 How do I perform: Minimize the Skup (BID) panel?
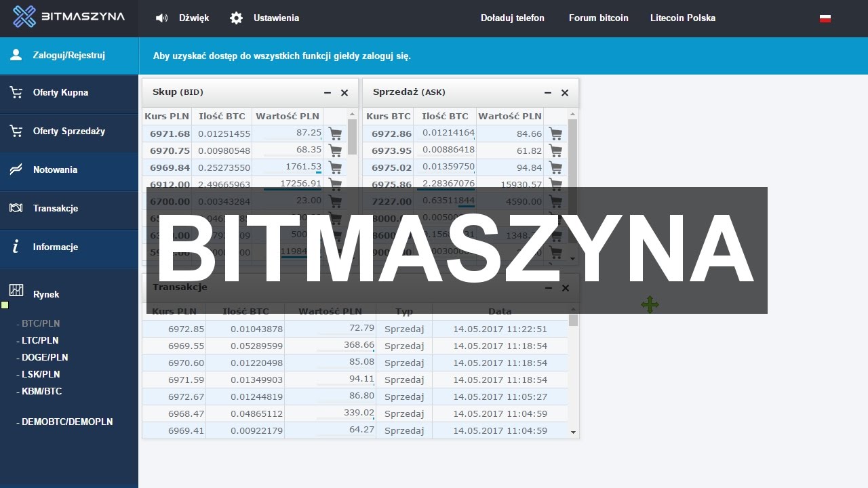[328, 93]
